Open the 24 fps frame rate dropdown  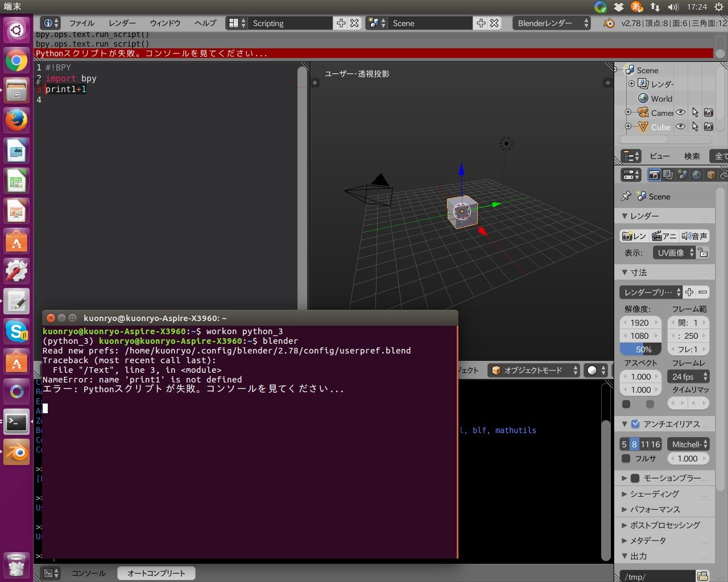pos(688,376)
